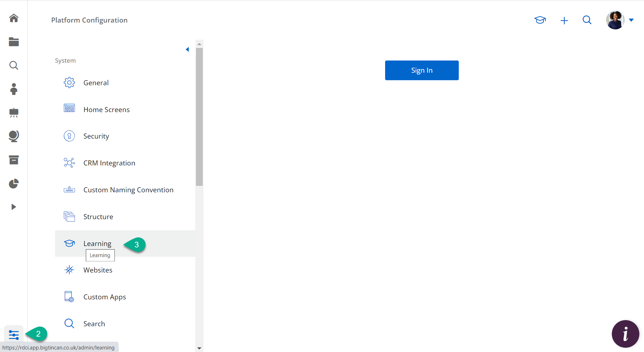644x352 pixels.
Task: Click the Websites compass icon
Action: click(69, 270)
